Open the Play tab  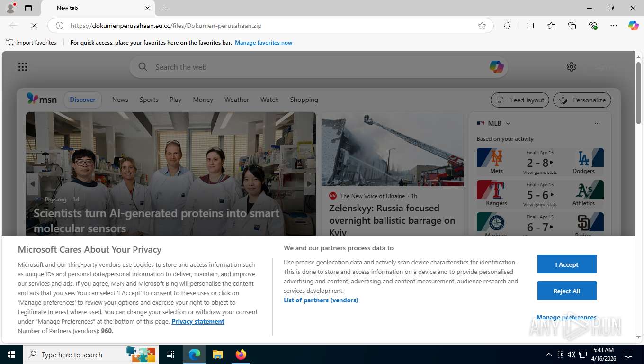click(x=176, y=100)
